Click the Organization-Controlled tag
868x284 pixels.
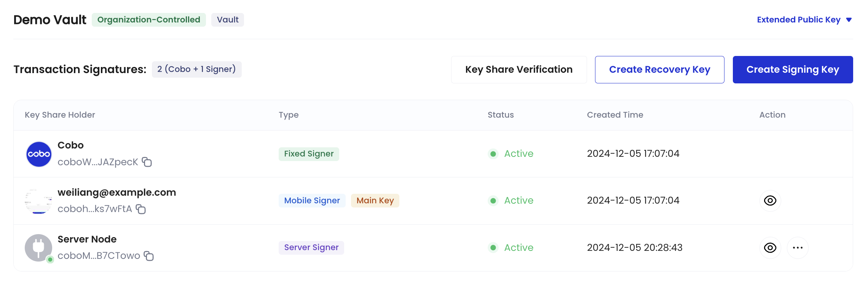[x=148, y=20]
